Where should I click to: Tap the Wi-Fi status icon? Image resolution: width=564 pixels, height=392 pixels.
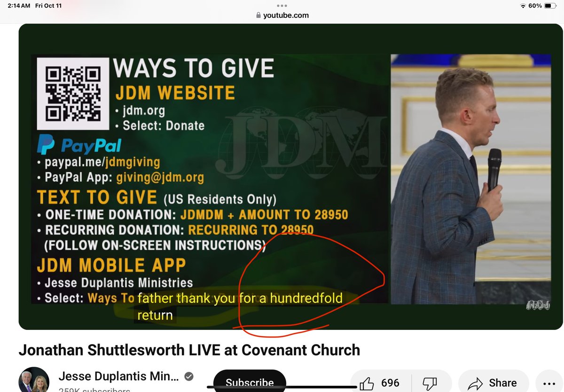tap(523, 6)
